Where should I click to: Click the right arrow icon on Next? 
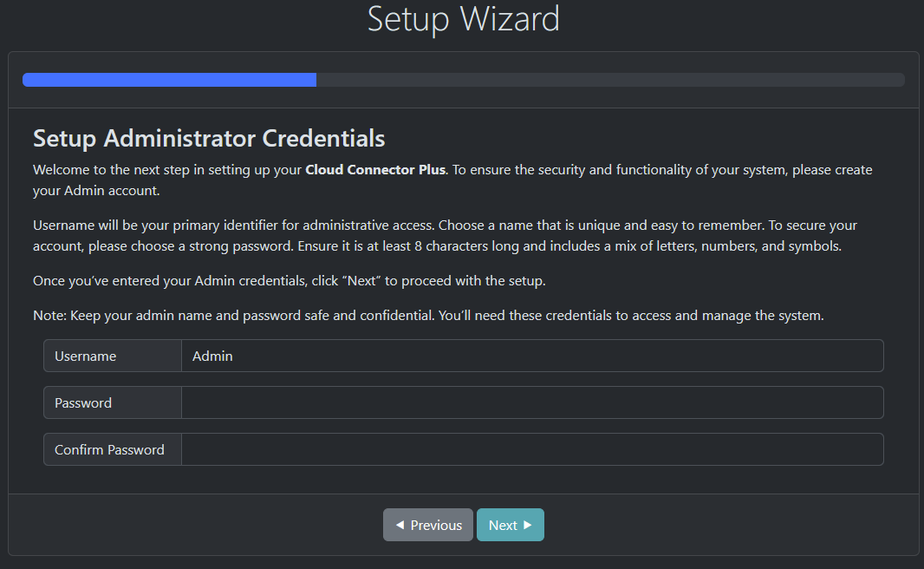(x=528, y=525)
